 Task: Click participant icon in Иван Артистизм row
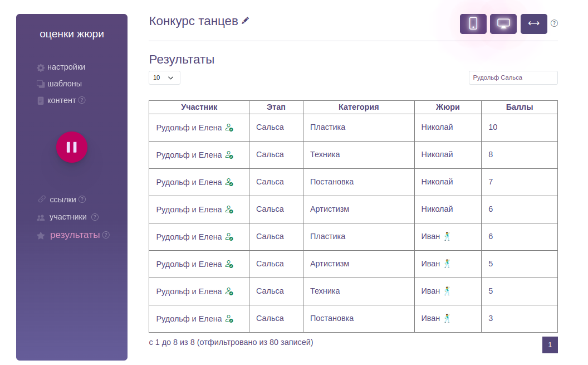229,264
